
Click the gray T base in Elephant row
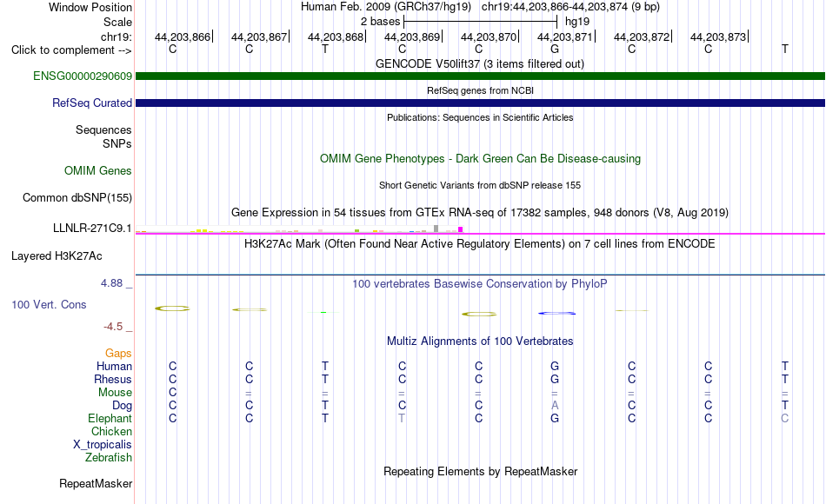(402, 418)
